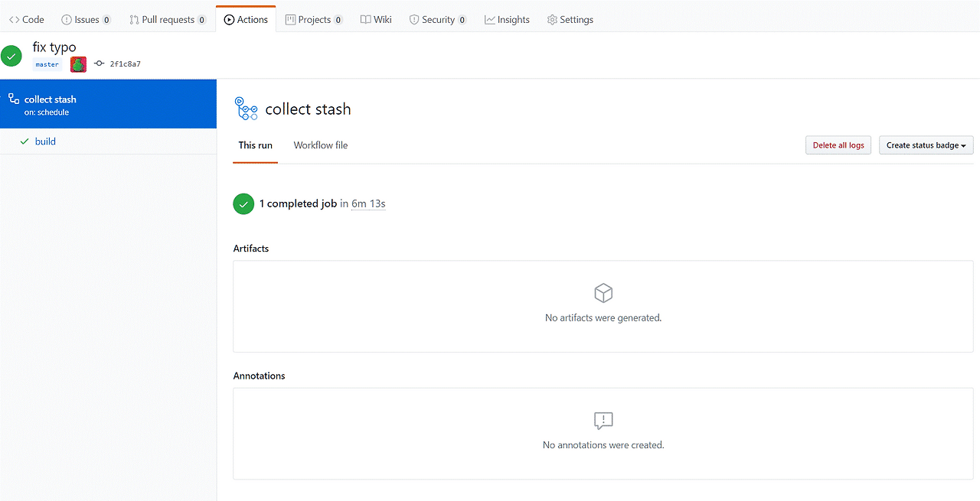
Task: Click green check next to 1 completed job
Action: tap(243, 204)
